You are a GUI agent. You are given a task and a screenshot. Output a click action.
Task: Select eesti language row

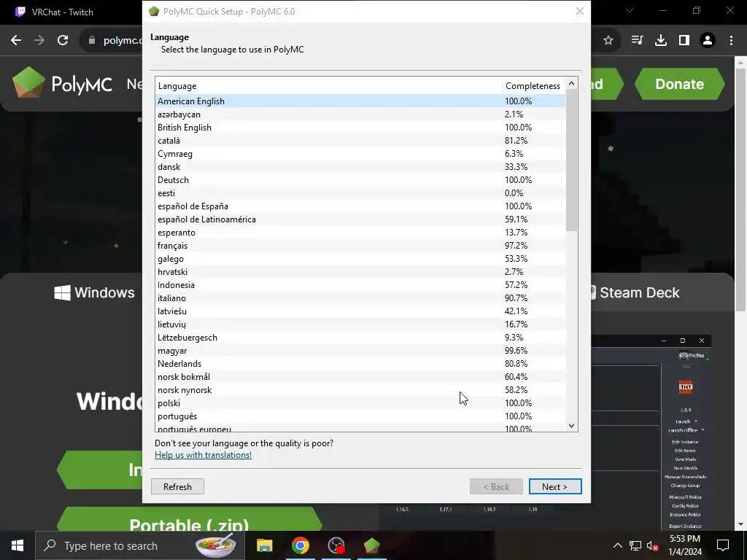[x=360, y=192]
